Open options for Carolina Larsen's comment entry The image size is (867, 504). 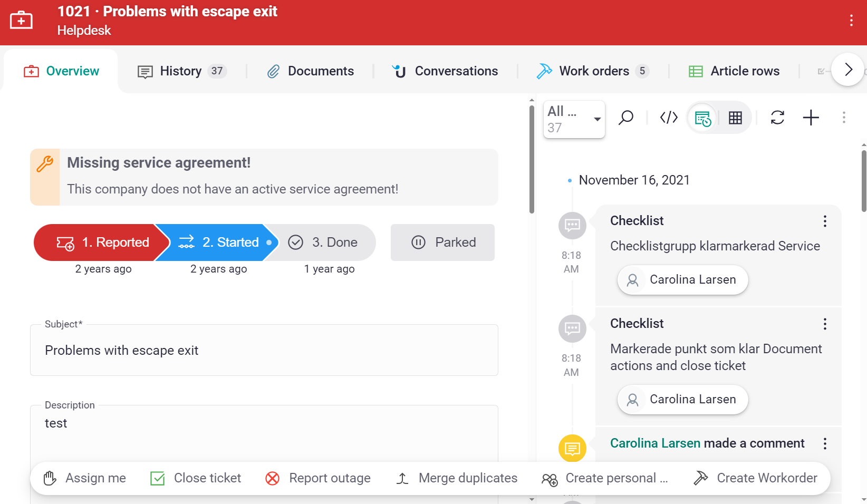825,444
